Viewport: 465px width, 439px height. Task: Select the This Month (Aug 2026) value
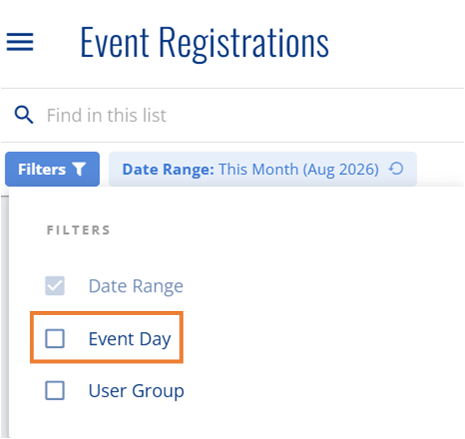click(x=299, y=169)
